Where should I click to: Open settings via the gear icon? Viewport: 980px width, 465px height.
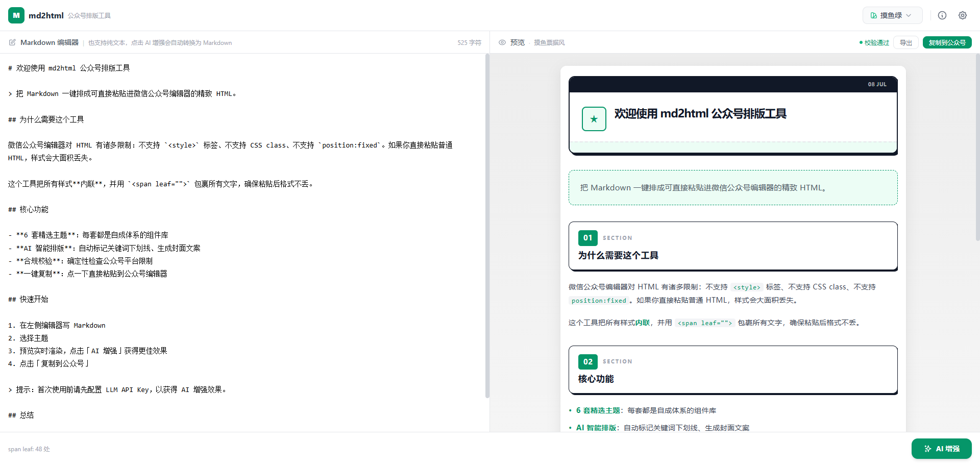pyautogui.click(x=963, y=15)
